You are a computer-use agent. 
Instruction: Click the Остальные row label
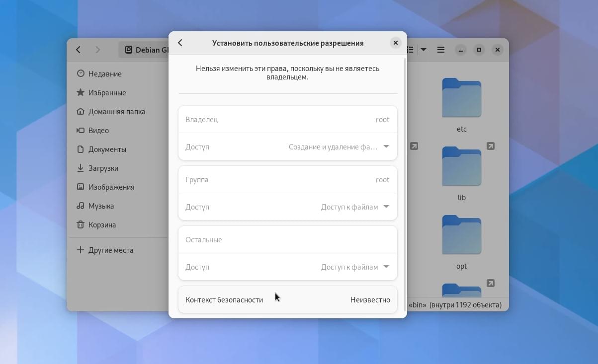[x=204, y=240]
